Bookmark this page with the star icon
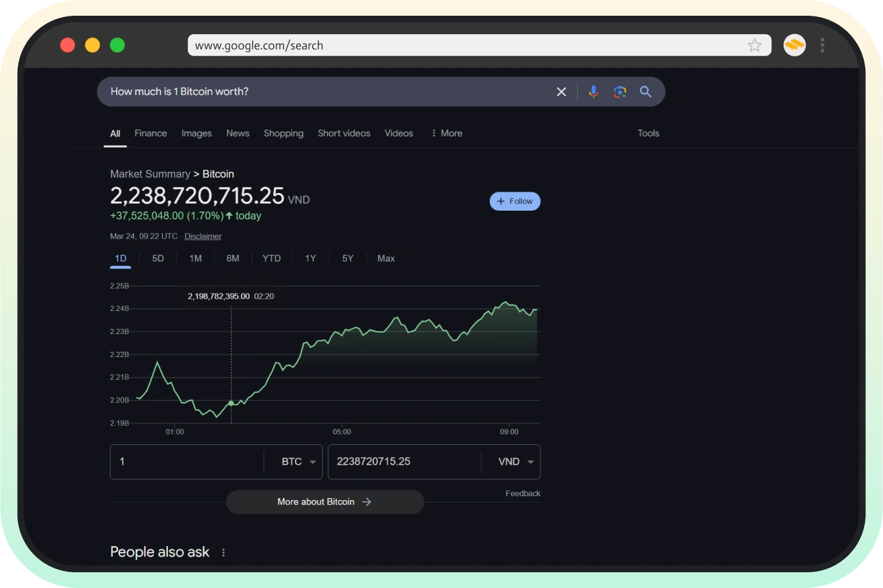Screen dimensions: 883x588 754,45
